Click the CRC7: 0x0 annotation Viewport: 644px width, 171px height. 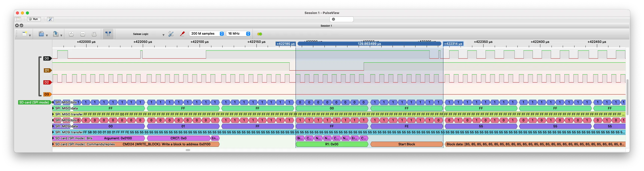click(178, 138)
